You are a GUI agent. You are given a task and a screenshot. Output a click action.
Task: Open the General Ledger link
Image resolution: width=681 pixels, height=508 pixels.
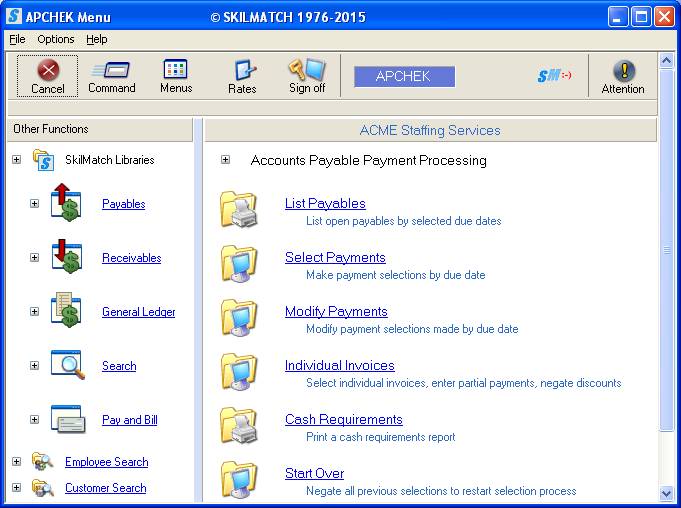pos(139,312)
